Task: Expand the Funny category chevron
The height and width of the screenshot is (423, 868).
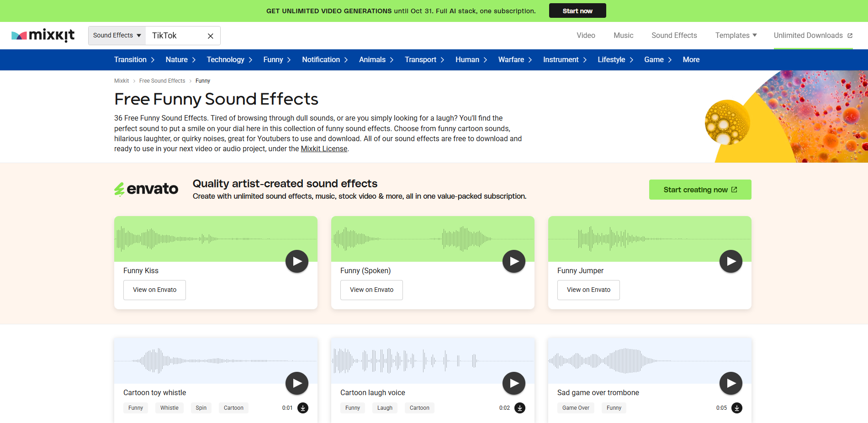Action: (x=289, y=59)
